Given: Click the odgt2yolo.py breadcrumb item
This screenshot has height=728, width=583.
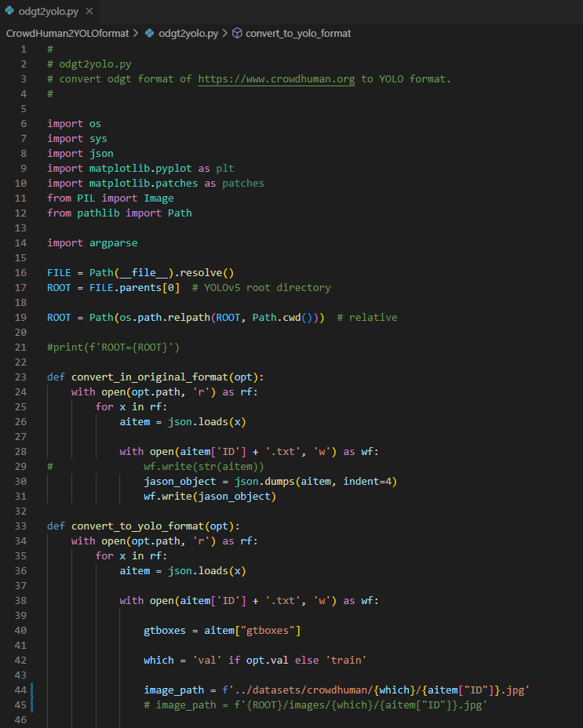Looking at the screenshot, I should coord(188,34).
